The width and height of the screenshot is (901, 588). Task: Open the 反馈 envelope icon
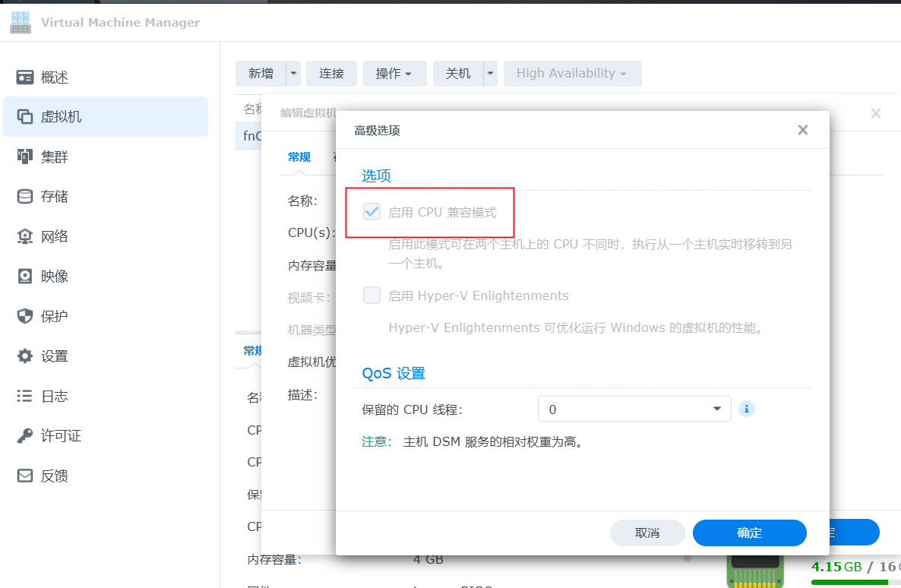tap(25, 476)
